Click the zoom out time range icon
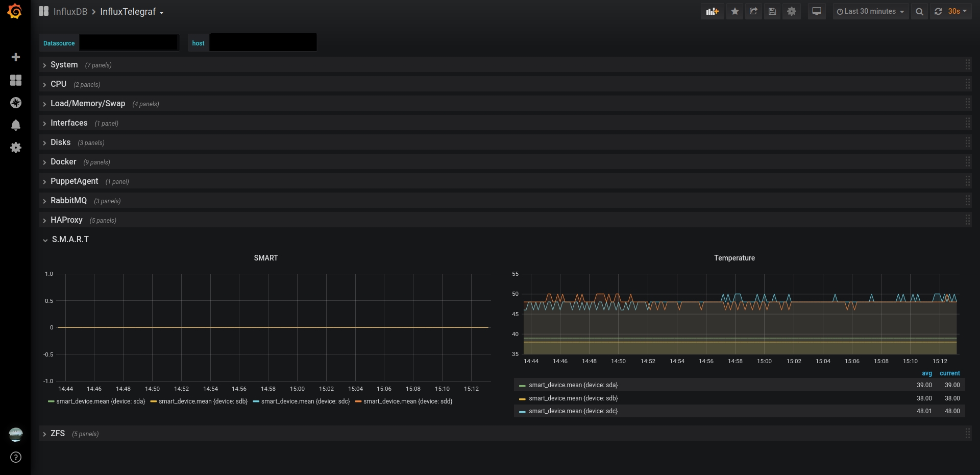 click(x=919, y=11)
